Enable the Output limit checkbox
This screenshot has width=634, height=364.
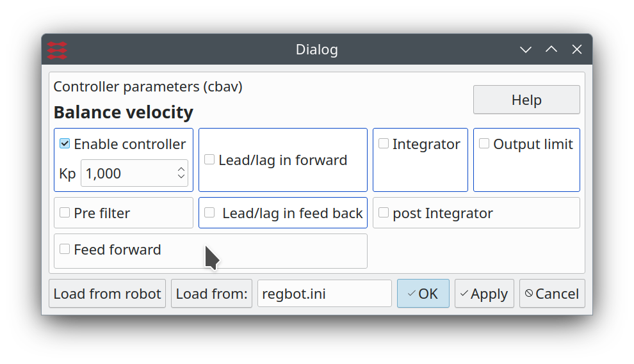pyautogui.click(x=484, y=144)
